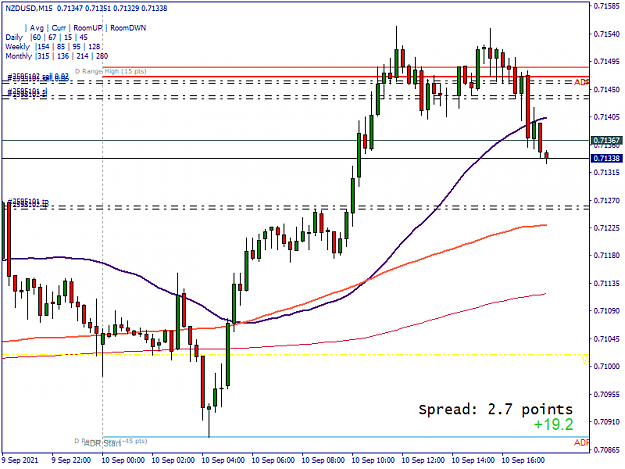Click the 0.70955 price axis label
This screenshot has height=469, width=625.
pyautogui.click(x=607, y=394)
